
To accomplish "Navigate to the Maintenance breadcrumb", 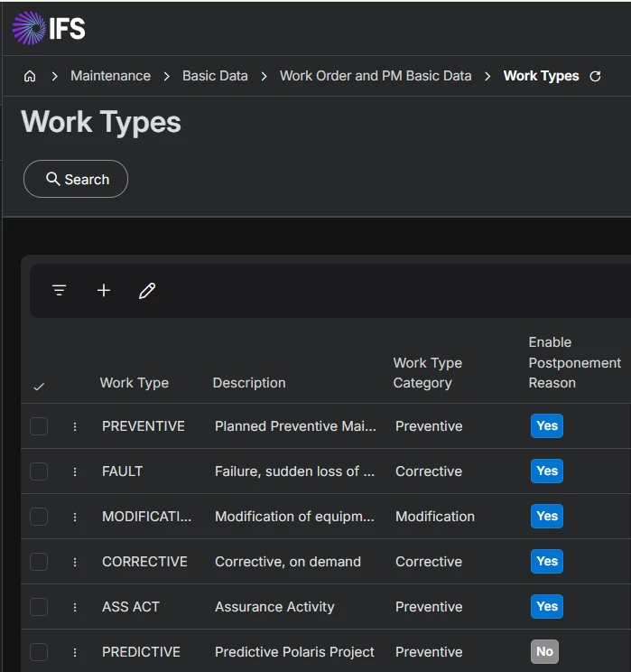I will coord(111,76).
